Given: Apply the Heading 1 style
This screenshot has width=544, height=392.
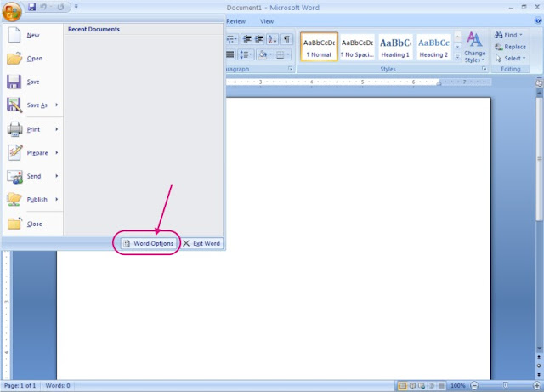Looking at the screenshot, I should [x=395, y=47].
